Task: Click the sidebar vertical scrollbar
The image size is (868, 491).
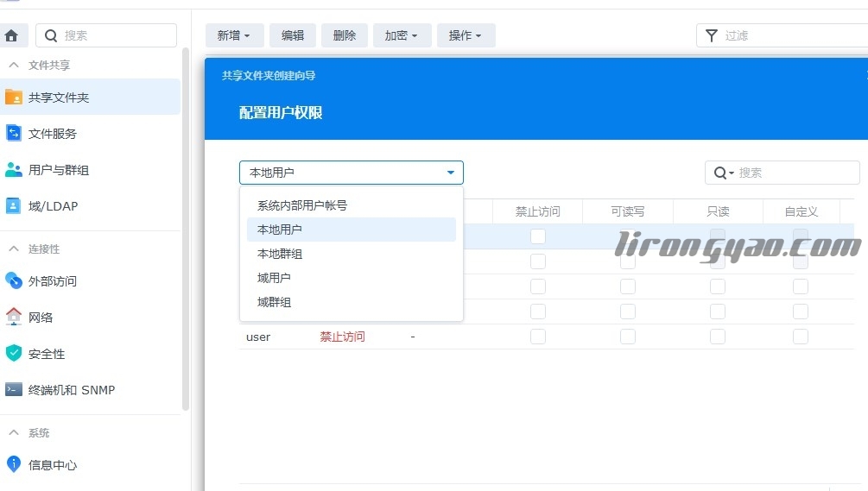Action: point(186,230)
